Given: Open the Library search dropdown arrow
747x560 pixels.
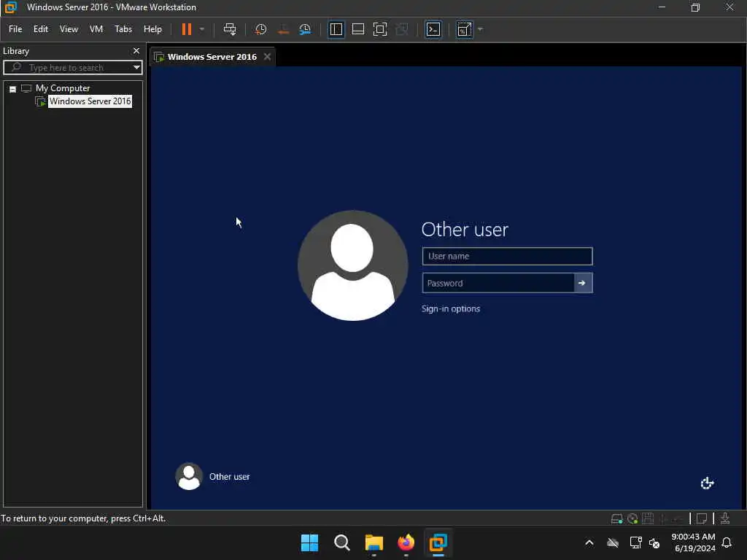Looking at the screenshot, I should [x=136, y=67].
